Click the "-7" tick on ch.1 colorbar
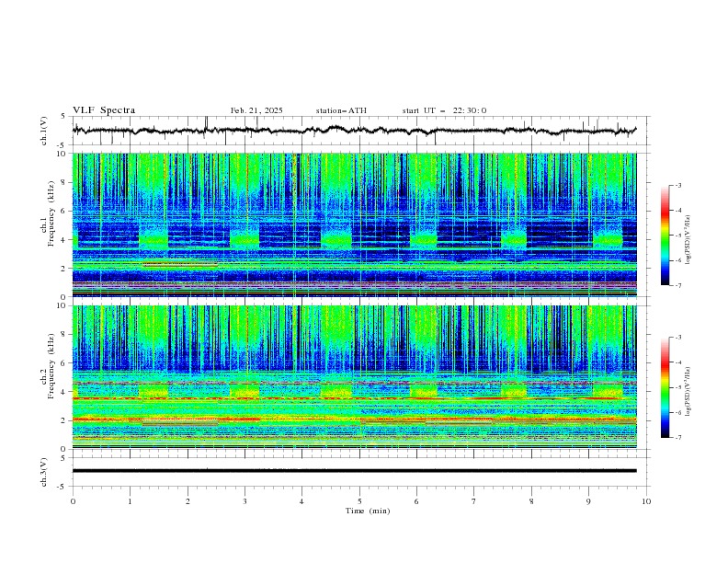This screenshot has height=563, width=728. (677, 286)
